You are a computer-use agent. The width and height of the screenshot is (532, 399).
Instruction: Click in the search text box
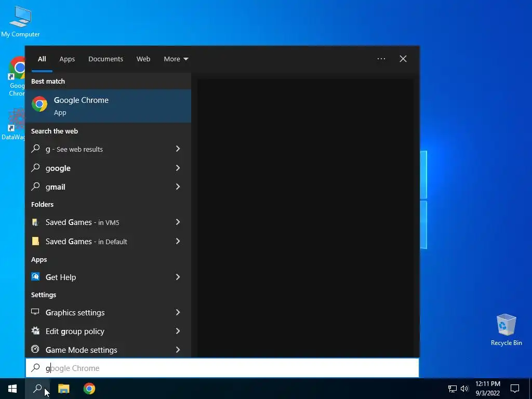(222, 368)
